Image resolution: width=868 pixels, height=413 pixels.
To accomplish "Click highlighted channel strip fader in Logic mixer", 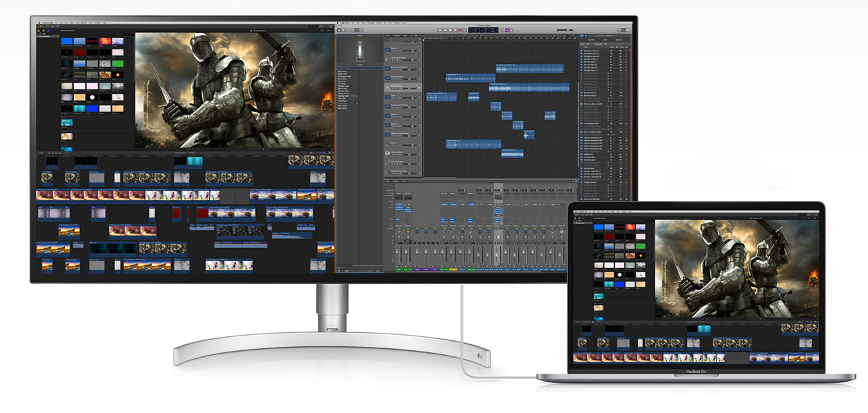I will [497, 254].
